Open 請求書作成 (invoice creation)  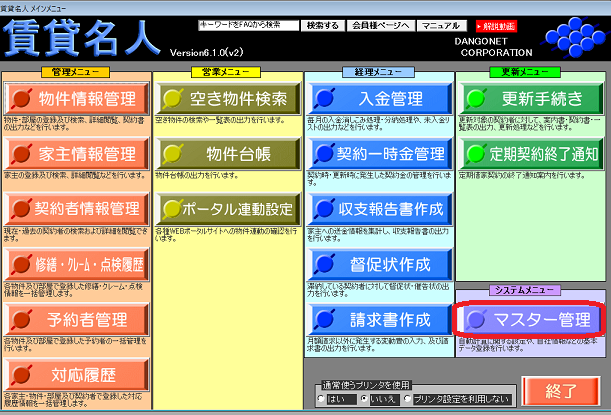377,320
